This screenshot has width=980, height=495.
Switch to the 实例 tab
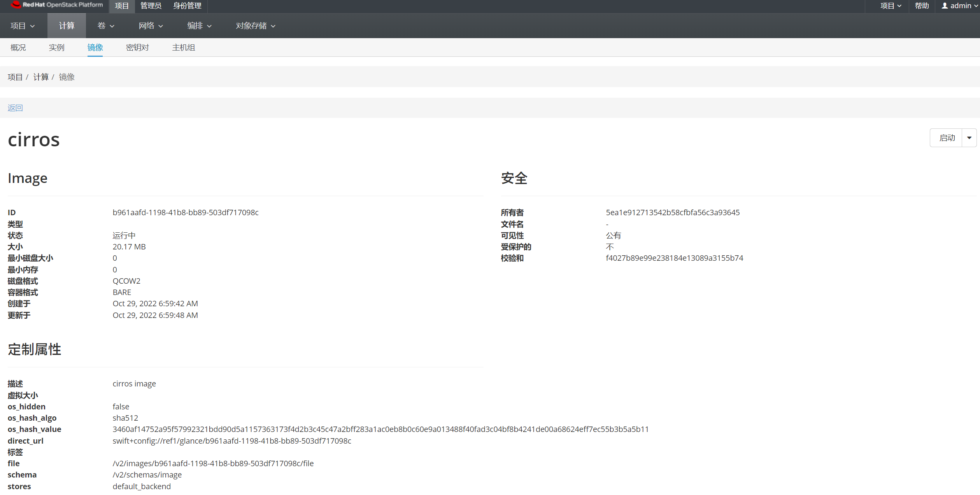coord(56,47)
